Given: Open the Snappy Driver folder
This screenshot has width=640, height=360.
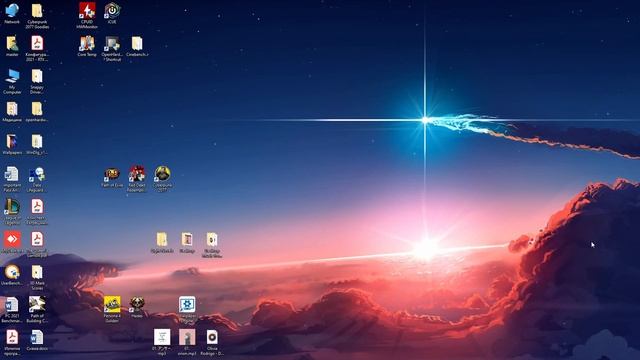Looking at the screenshot, I should click(37, 81).
